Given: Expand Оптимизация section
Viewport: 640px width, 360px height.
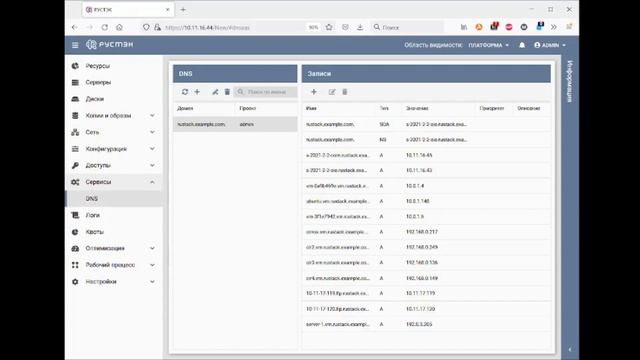Looking at the screenshot, I should (x=114, y=248).
